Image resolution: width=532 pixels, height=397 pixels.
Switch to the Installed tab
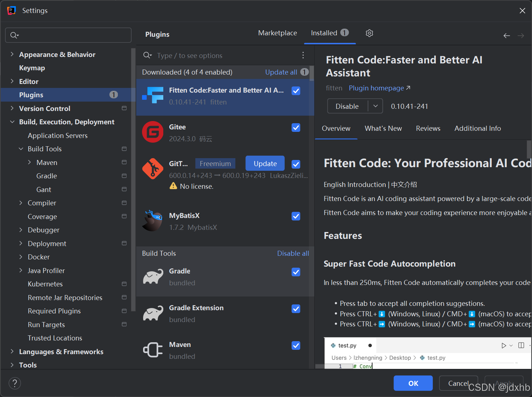(x=330, y=33)
